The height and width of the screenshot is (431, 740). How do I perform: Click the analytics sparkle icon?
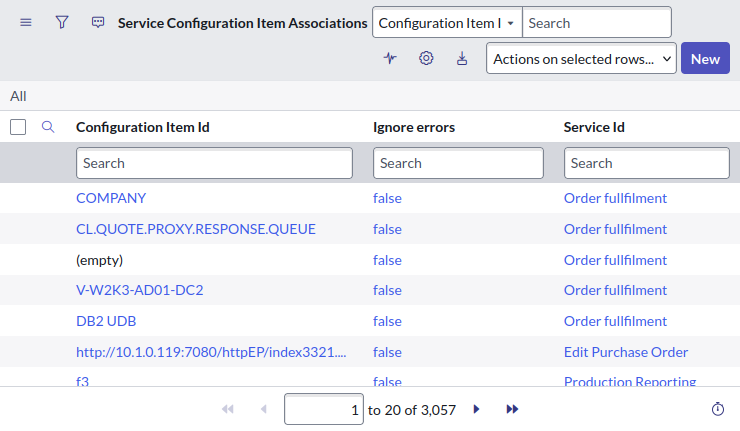click(x=390, y=58)
